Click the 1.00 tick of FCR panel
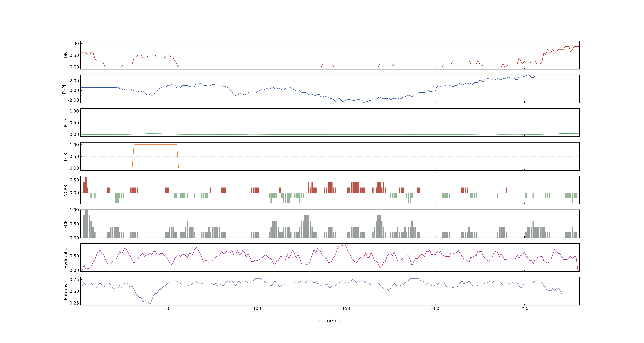Viewport: 644px width, 343px height. click(x=74, y=210)
